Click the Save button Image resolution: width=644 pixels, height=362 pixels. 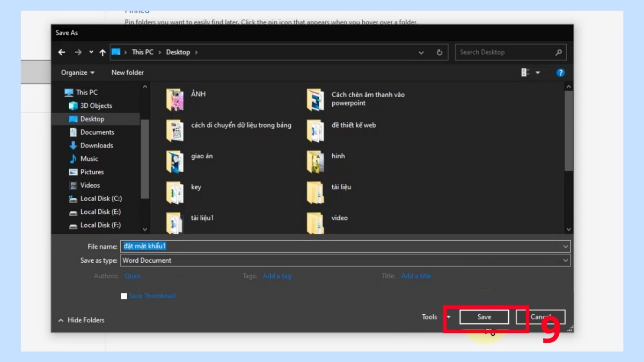pos(484,317)
